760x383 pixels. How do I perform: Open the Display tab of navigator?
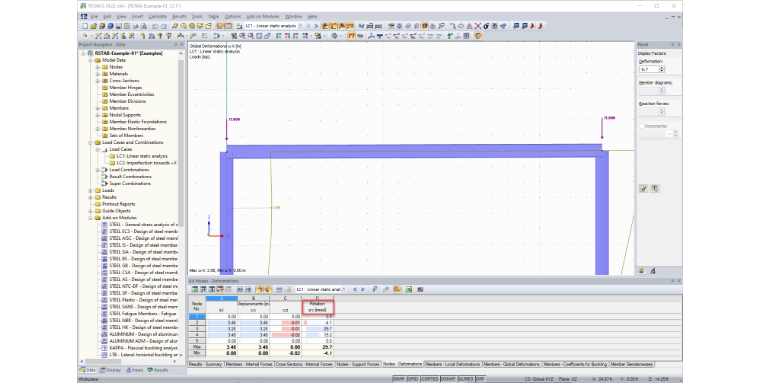[111, 370]
